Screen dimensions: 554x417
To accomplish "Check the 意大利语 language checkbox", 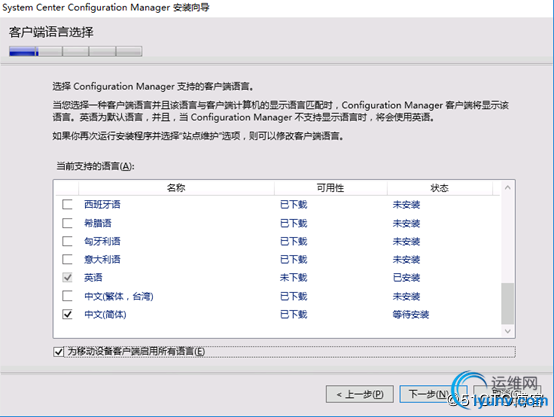I will click(67, 259).
